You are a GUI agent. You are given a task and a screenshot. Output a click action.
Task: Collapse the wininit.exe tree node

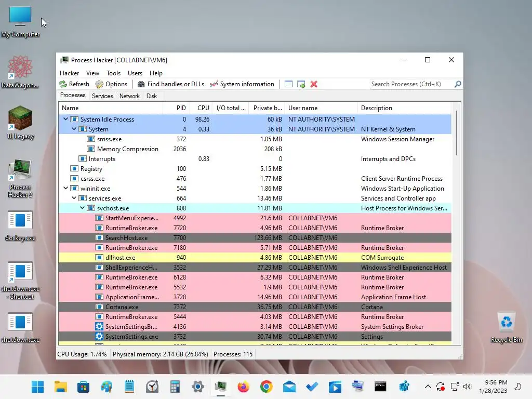[x=66, y=188]
